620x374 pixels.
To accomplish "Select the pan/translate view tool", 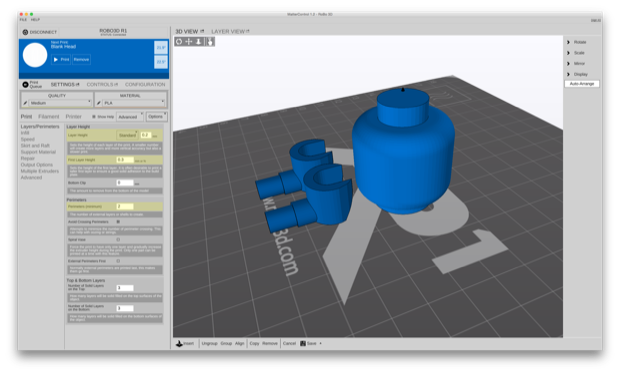I will [x=189, y=42].
